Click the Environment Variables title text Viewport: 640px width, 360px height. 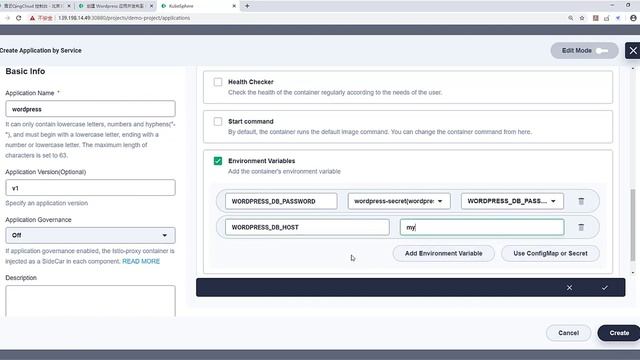coord(262,161)
